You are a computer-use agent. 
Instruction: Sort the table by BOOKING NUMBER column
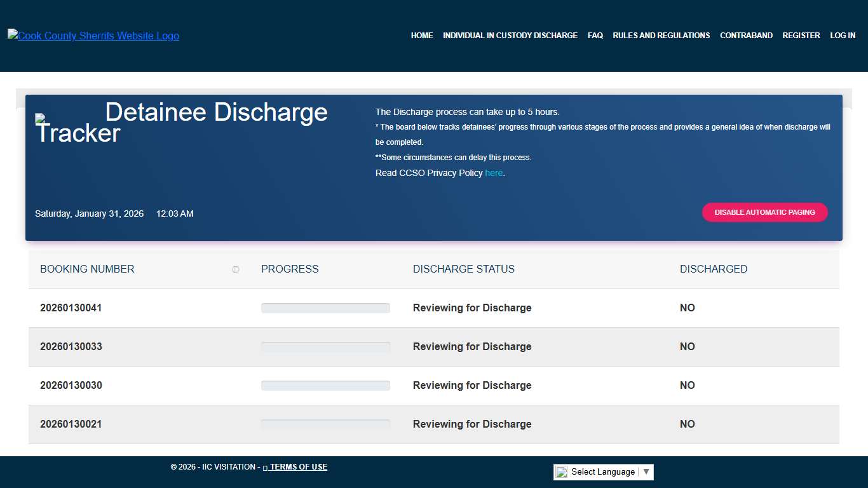click(x=87, y=269)
